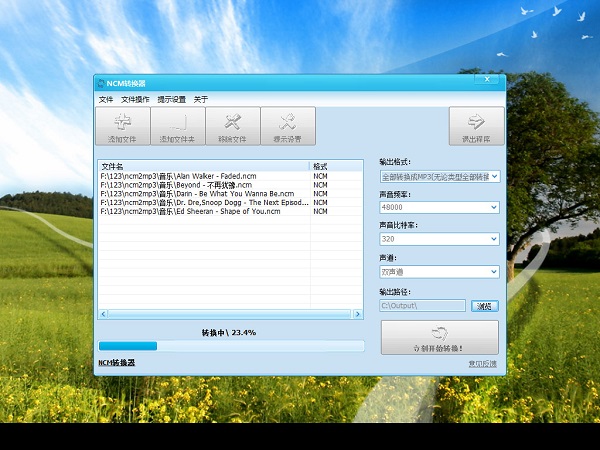Click the conversion progress bar
This screenshot has width=600, height=450.
pos(230,346)
